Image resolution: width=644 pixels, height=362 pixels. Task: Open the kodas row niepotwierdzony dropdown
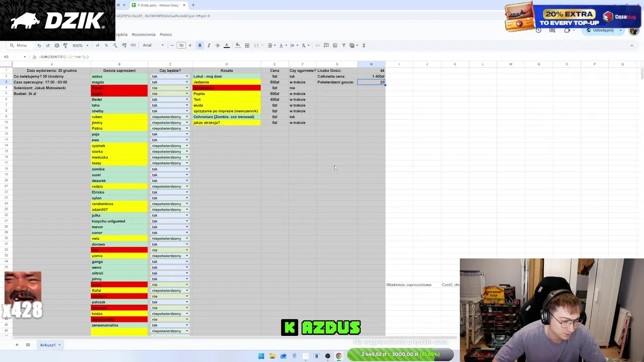[x=187, y=314]
